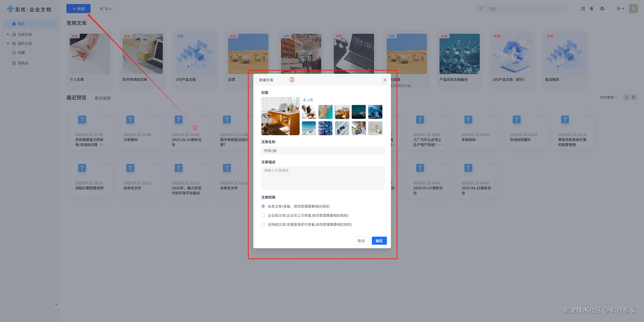Collapse the left sidebar arrow

tap(56, 304)
